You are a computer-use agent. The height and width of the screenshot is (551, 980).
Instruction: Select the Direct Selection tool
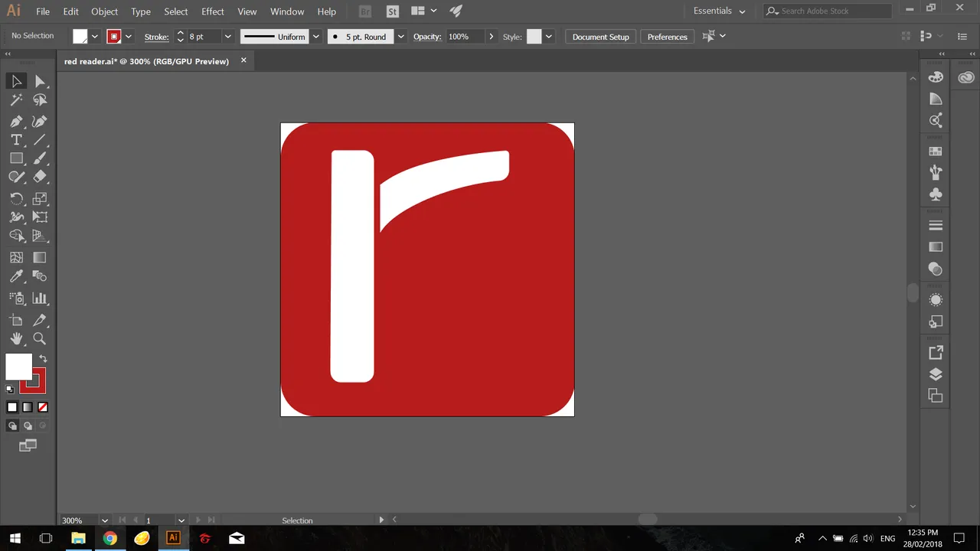[40, 81]
